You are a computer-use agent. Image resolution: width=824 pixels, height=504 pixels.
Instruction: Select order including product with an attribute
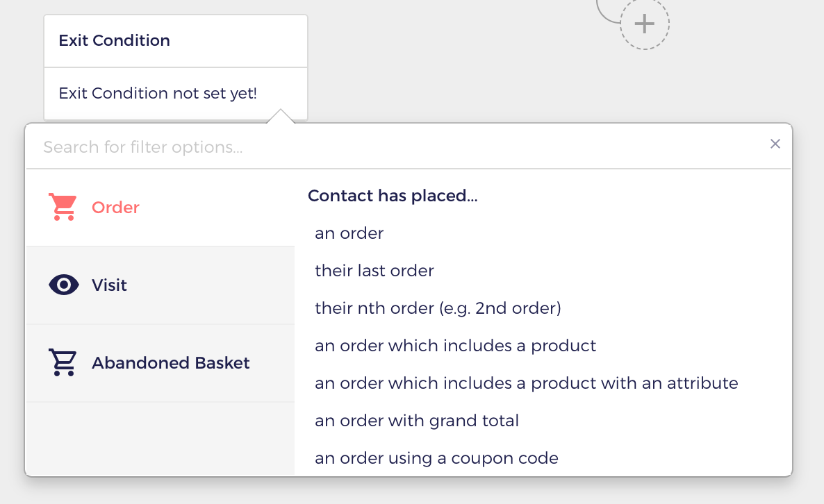click(526, 383)
